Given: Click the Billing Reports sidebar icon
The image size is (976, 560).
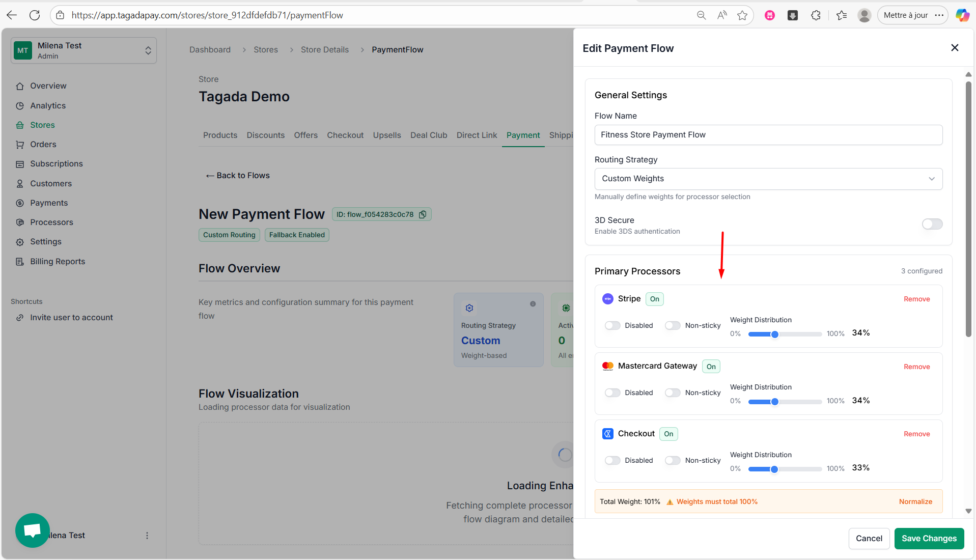Looking at the screenshot, I should click(20, 262).
